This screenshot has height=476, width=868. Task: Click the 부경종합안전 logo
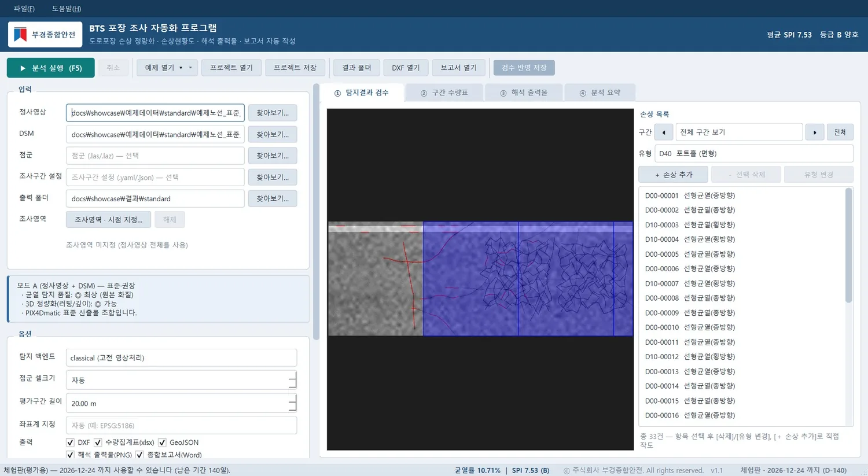(x=45, y=35)
